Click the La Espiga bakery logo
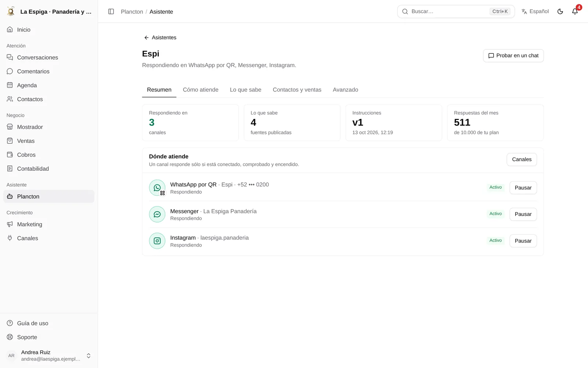This screenshot has height=368, width=588. click(x=11, y=11)
